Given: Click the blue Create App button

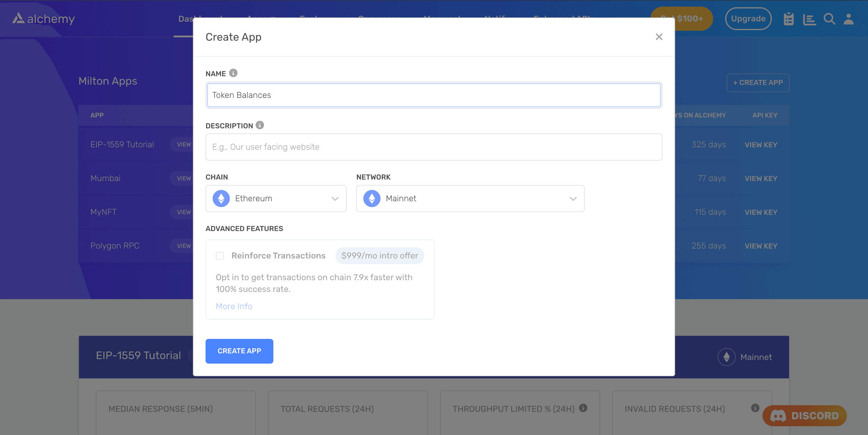Looking at the screenshot, I should (239, 351).
